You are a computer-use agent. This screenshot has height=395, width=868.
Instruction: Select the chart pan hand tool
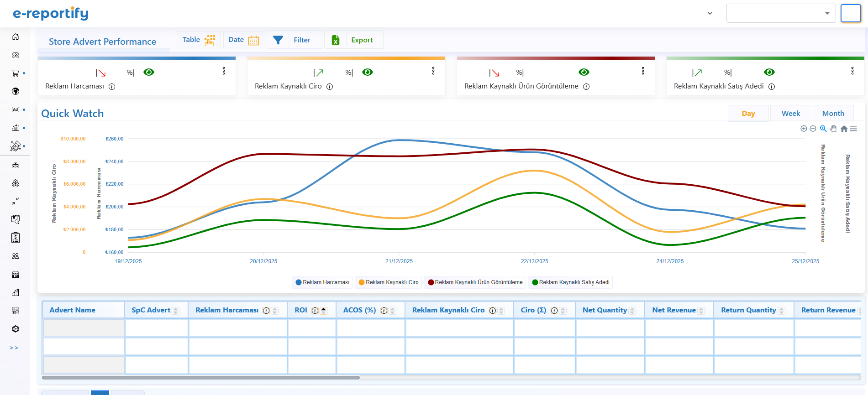click(x=833, y=129)
